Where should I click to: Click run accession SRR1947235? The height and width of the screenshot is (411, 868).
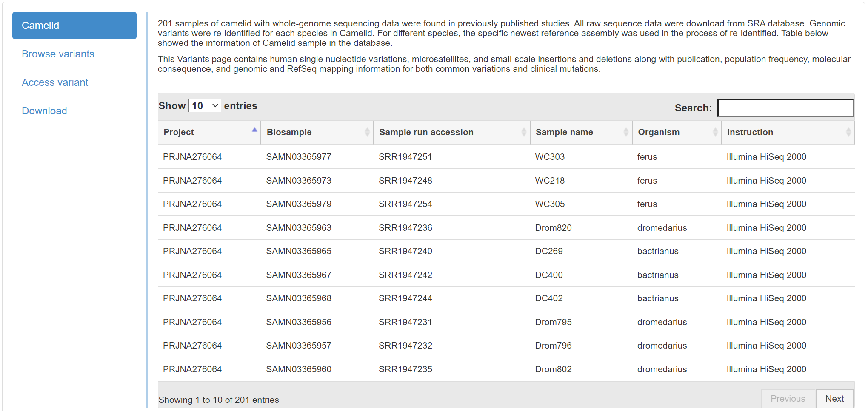pyautogui.click(x=405, y=369)
